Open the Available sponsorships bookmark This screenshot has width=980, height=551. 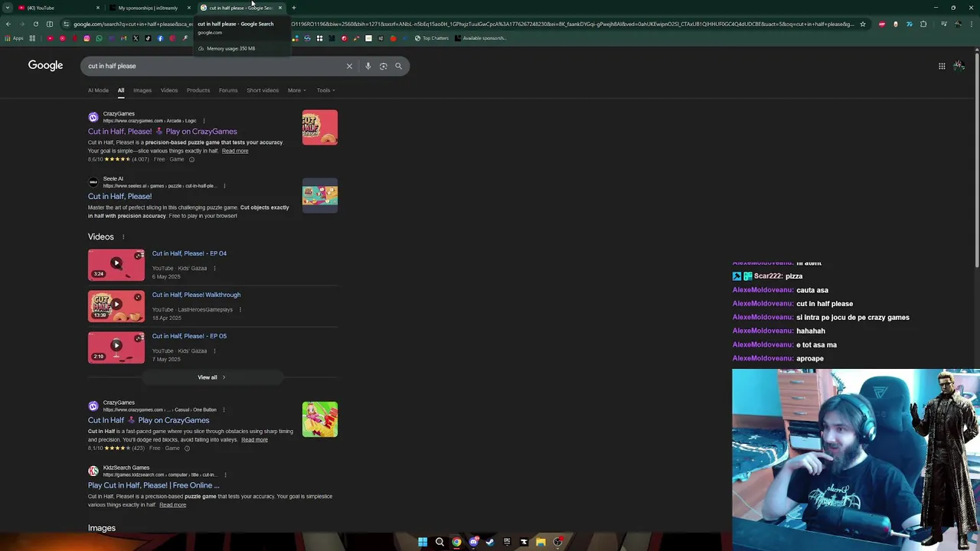tap(480, 38)
